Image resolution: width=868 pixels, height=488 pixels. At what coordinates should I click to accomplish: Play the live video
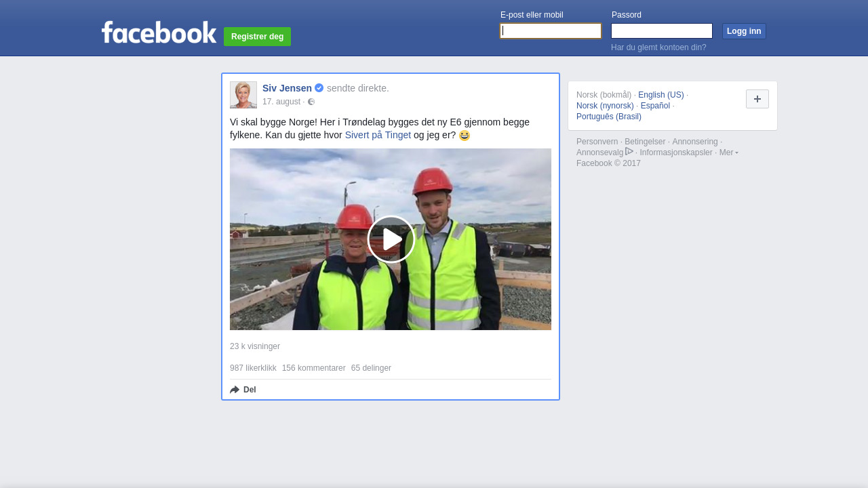pyautogui.click(x=391, y=239)
